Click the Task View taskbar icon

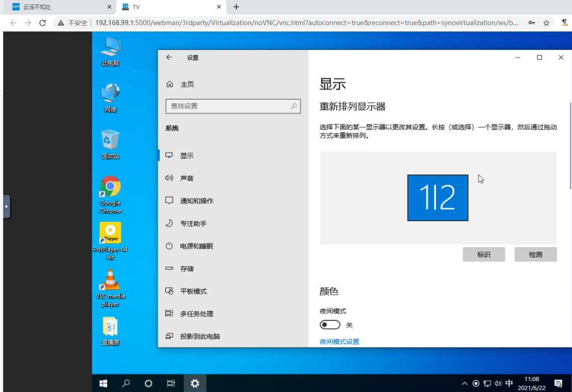point(170,383)
